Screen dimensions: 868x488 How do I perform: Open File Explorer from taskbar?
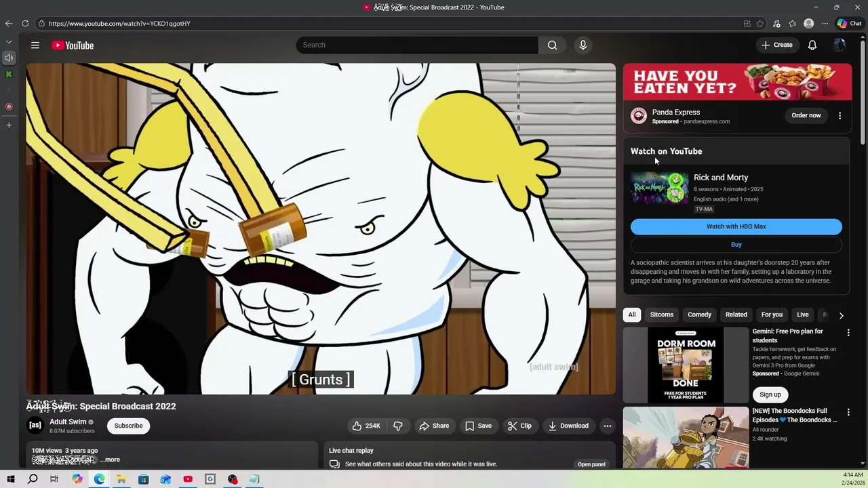pyautogui.click(x=121, y=479)
